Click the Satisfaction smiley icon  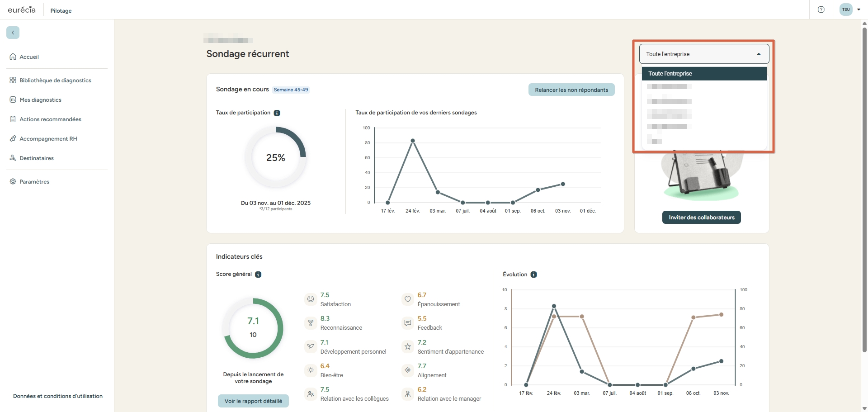(311, 299)
